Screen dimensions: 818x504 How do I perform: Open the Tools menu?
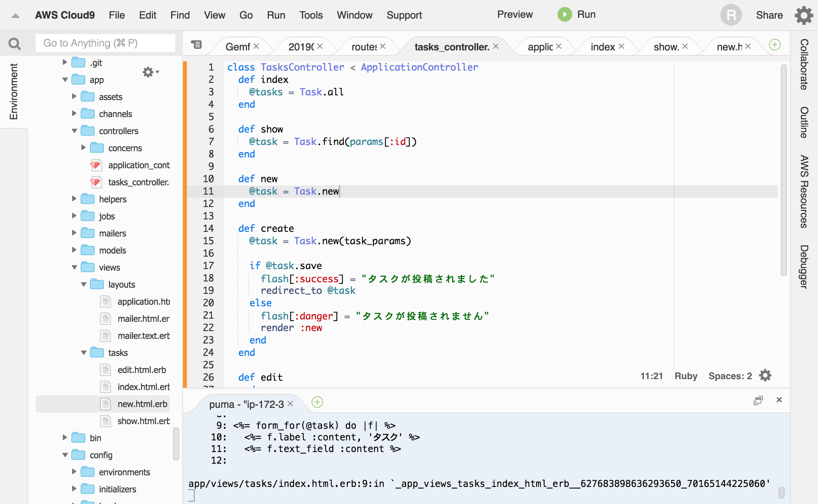pos(311,15)
